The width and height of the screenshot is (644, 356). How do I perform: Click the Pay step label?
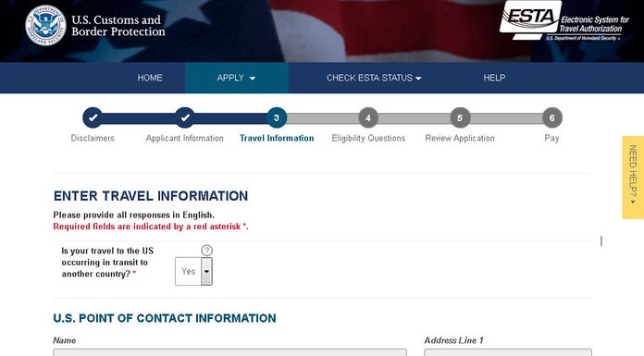[551, 139]
